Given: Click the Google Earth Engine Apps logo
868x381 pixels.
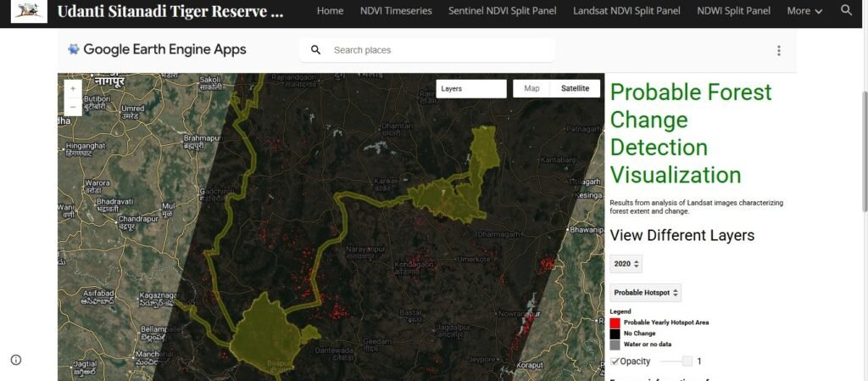Looking at the screenshot, I should point(157,49).
